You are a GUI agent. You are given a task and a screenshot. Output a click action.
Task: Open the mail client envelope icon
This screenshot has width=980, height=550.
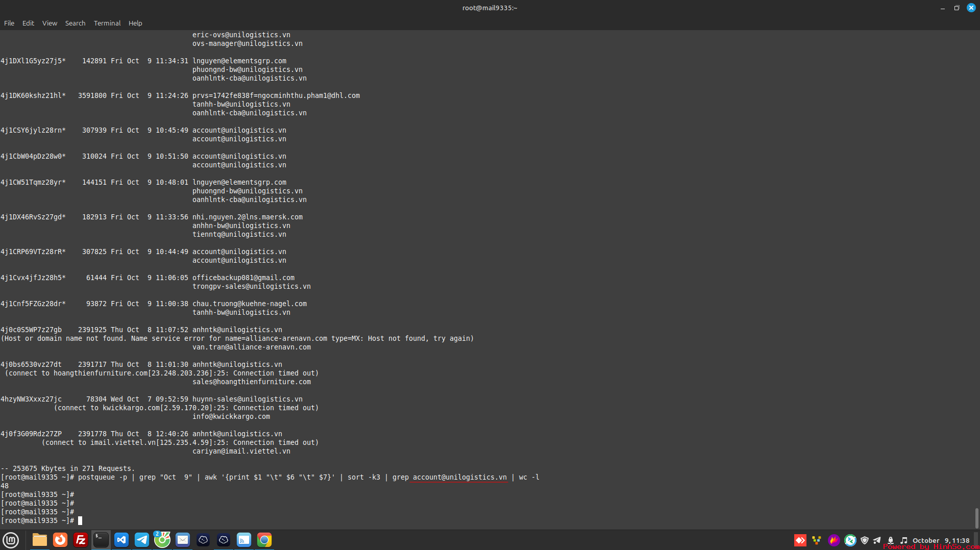pos(183,540)
